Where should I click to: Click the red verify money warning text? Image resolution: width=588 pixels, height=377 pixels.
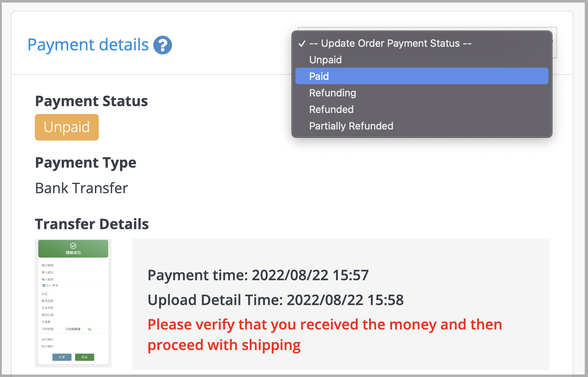click(x=325, y=335)
